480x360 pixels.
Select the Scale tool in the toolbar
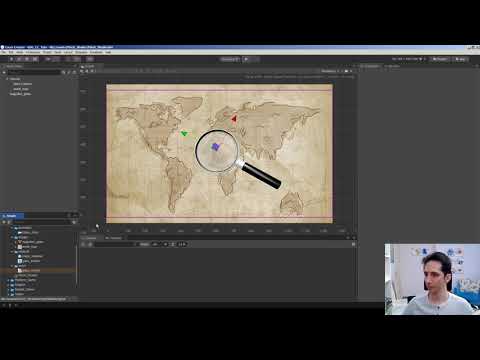click(x=27, y=59)
